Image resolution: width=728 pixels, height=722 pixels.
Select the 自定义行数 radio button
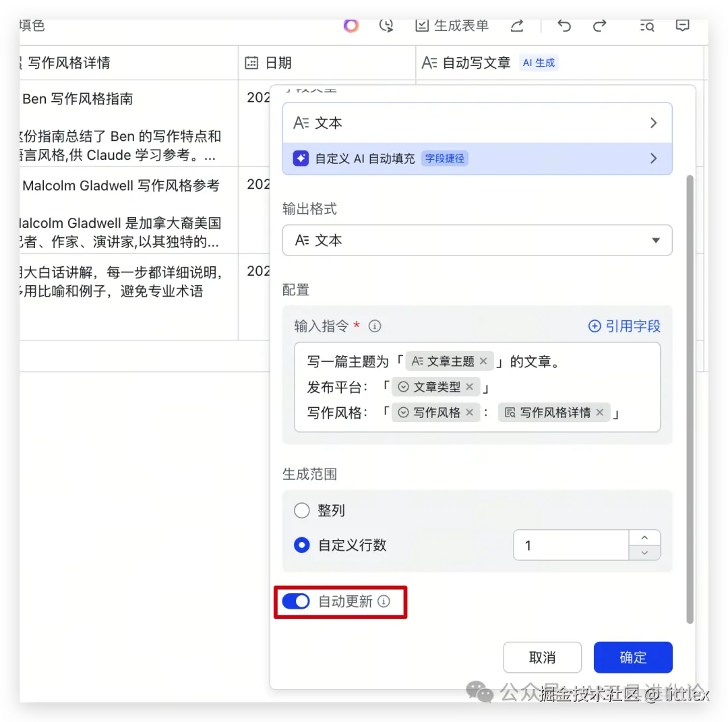click(x=302, y=546)
